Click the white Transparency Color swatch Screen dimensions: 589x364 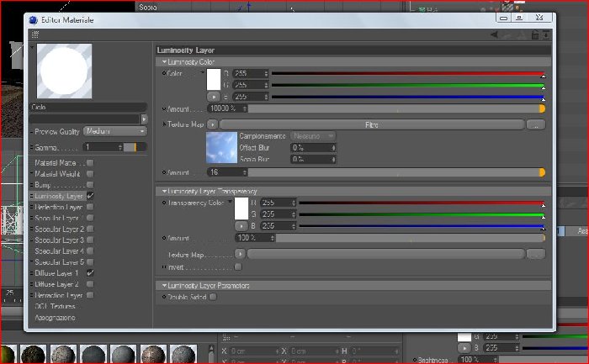(x=241, y=208)
